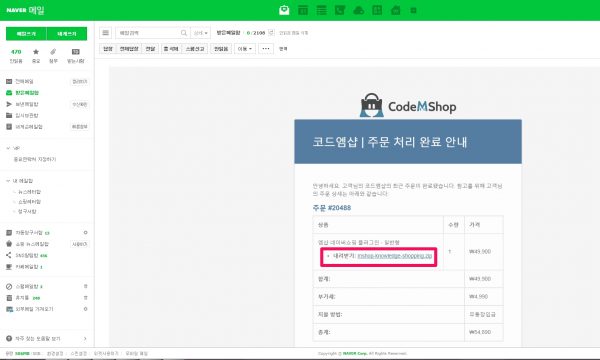Open Trash (휴지통) folder
The height and width of the screenshot is (360, 600).
(x=22, y=298)
